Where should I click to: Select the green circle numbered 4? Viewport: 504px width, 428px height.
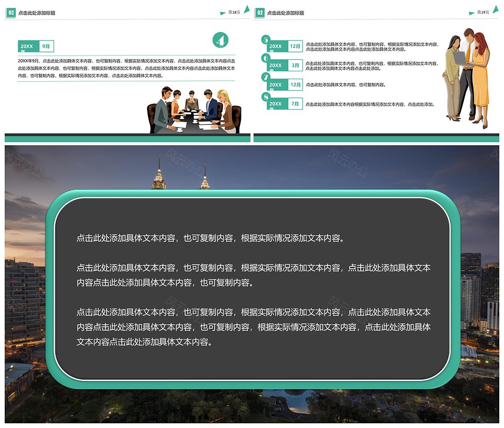click(x=220, y=40)
